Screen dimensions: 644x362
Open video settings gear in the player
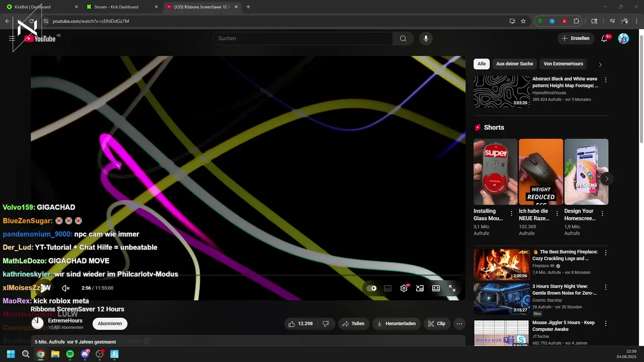click(404, 288)
